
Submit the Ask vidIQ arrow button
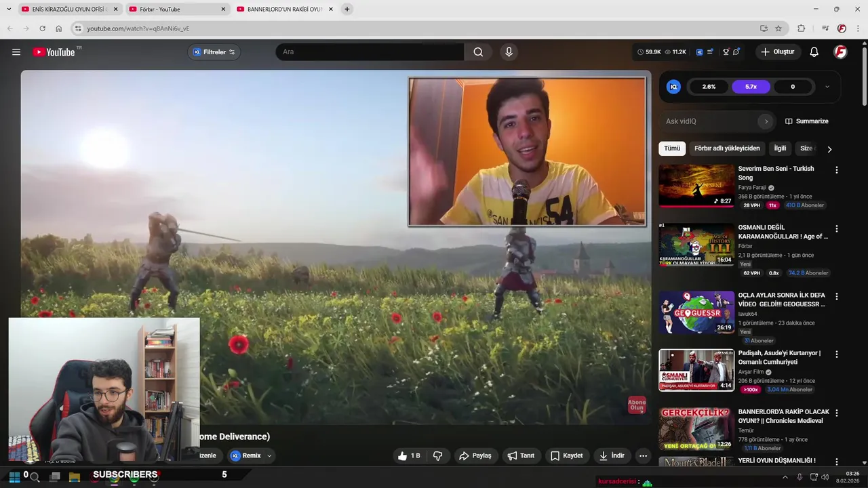coord(766,121)
